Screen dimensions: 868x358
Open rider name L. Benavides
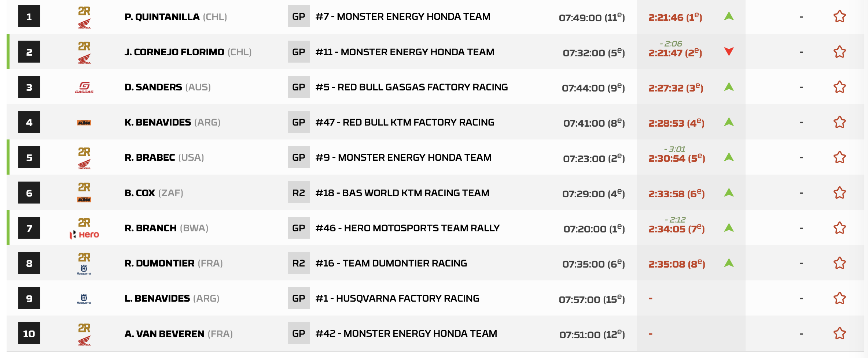coord(157,298)
